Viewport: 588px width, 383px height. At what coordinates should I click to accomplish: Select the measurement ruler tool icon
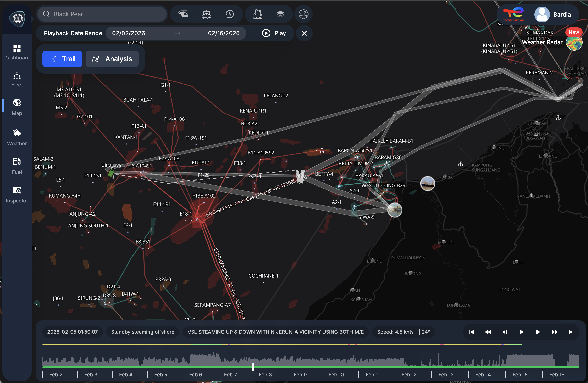point(258,14)
